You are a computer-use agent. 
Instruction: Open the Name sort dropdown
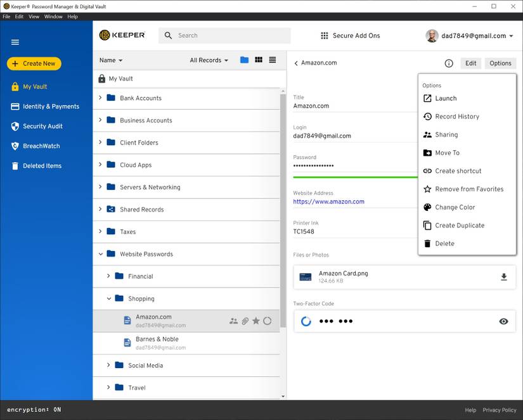tap(111, 60)
